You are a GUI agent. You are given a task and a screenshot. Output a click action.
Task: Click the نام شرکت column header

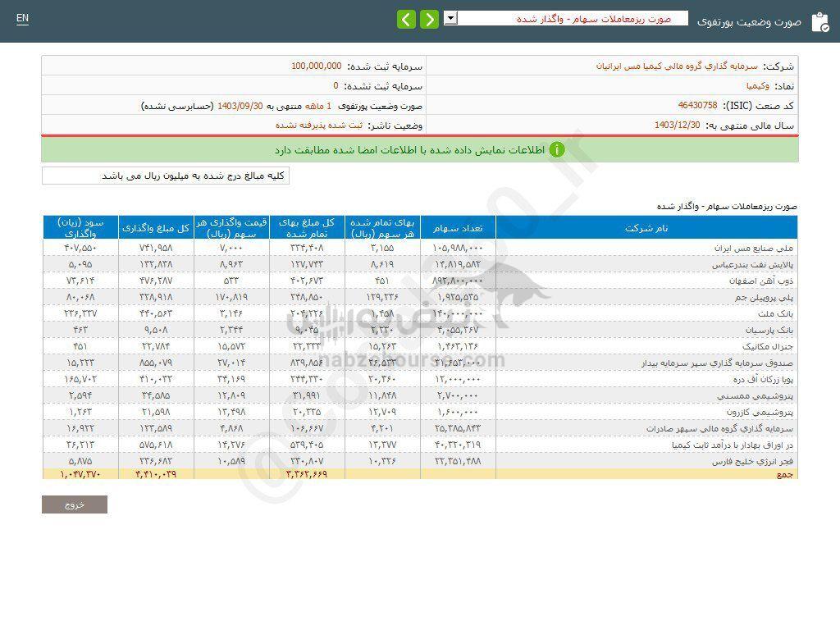[646, 228]
